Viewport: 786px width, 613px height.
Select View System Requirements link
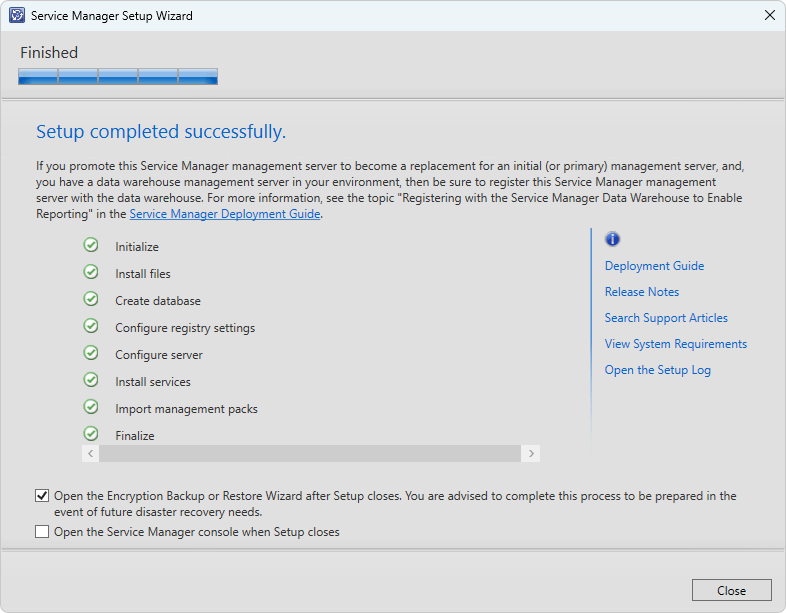[675, 344]
